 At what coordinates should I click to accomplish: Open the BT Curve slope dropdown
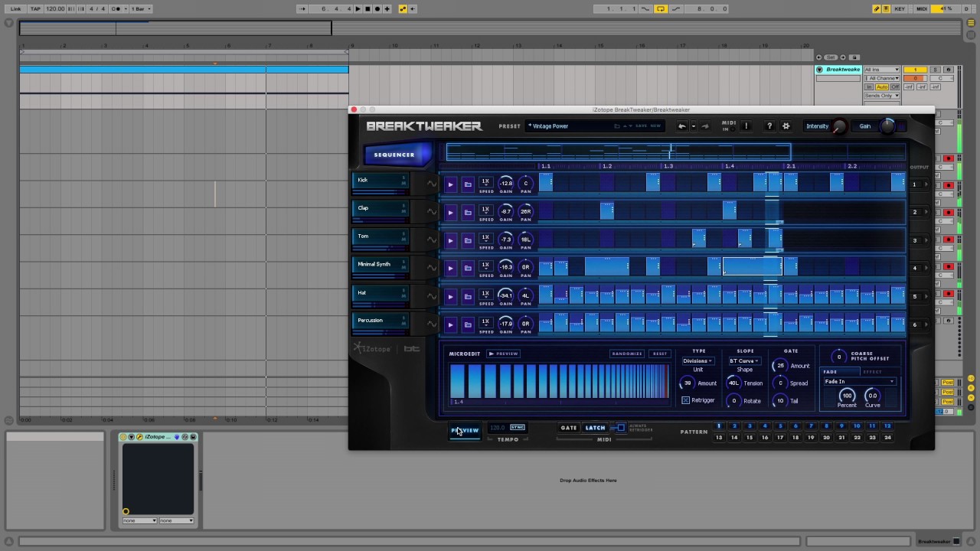pyautogui.click(x=744, y=361)
